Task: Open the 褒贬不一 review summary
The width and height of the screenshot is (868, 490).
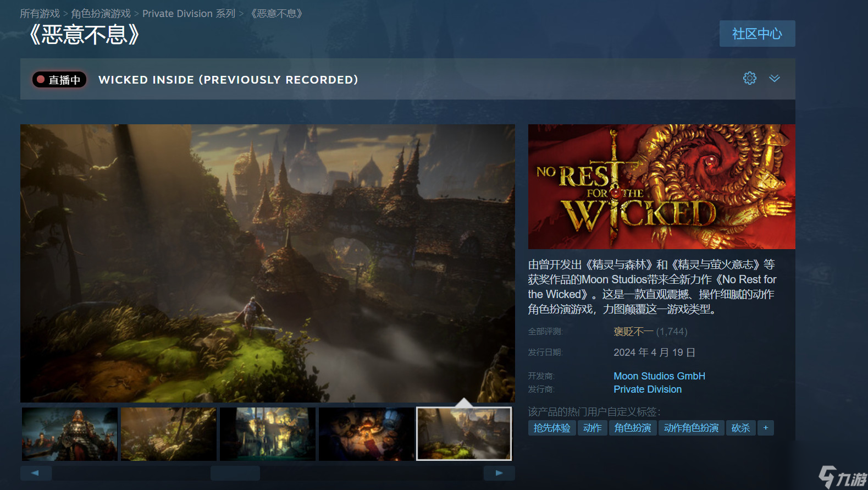Action: coord(633,332)
